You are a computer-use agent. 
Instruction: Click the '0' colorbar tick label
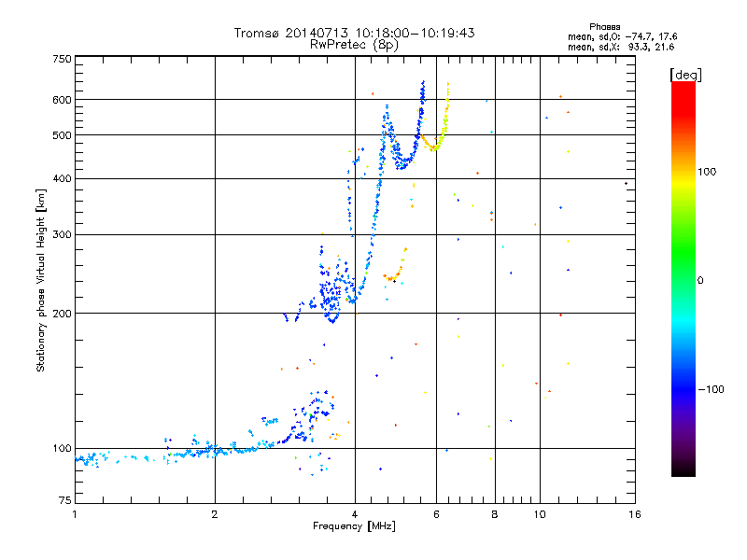pyautogui.click(x=699, y=281)
